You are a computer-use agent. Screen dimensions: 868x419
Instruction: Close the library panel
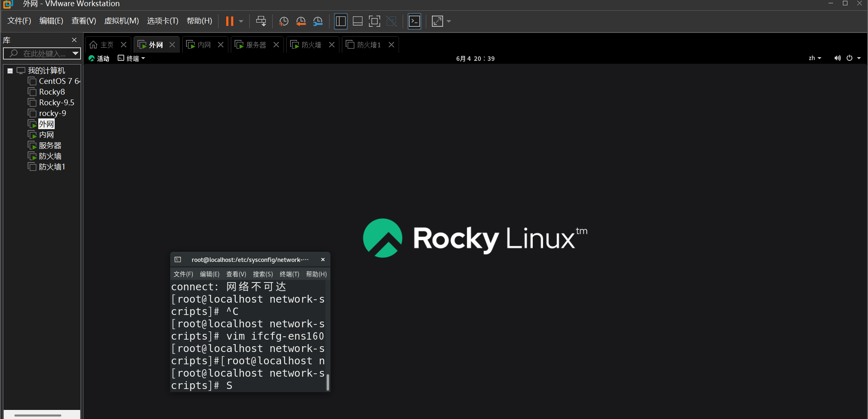pos(74,40)
